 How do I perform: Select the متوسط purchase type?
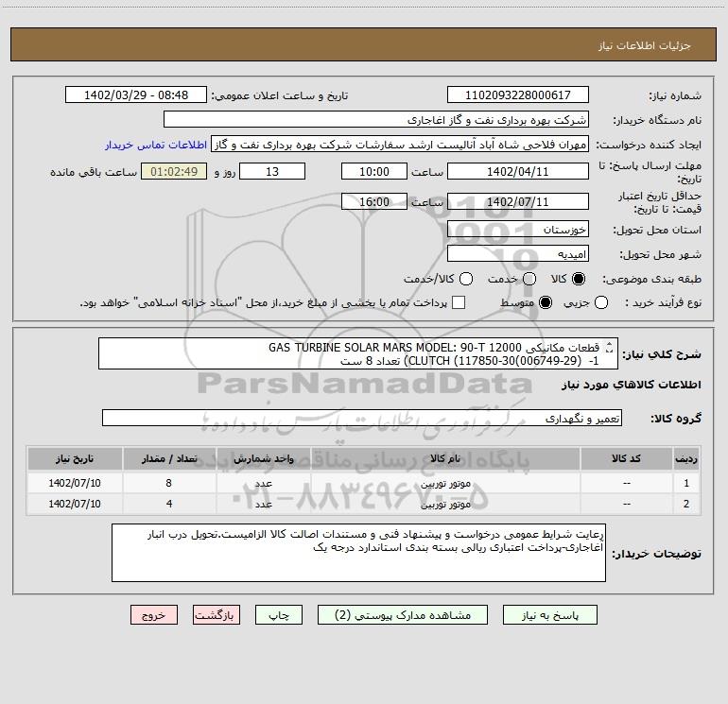[546, 302]
